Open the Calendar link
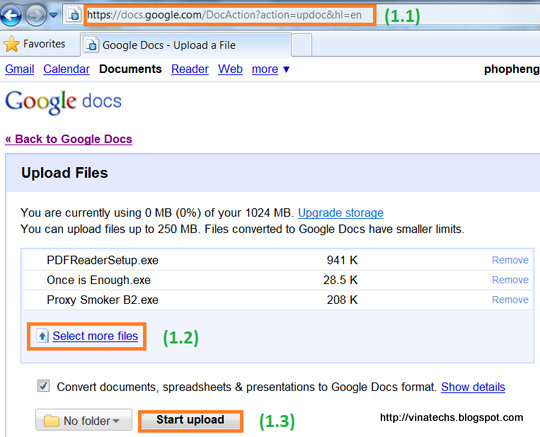This screenshot has width=540, height=437. [x=66, y=69]
